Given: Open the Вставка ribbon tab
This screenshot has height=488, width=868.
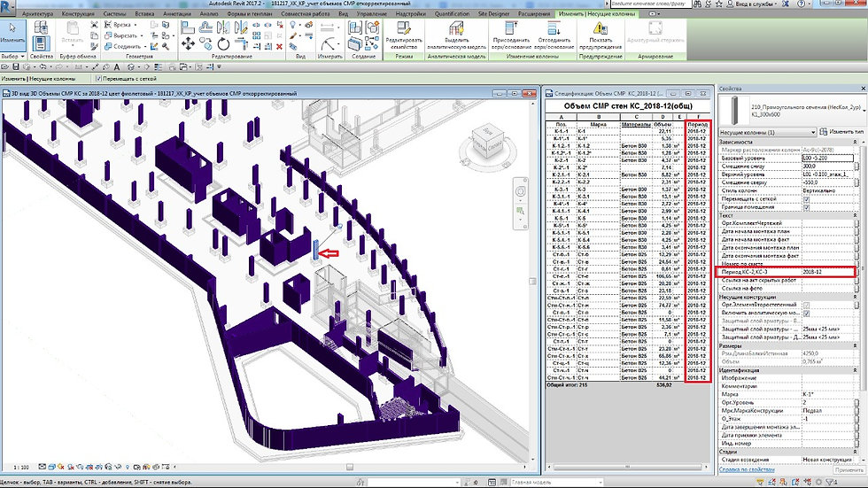Looking at the screenshot, I should pyautogui.click(x=143, y=13).
